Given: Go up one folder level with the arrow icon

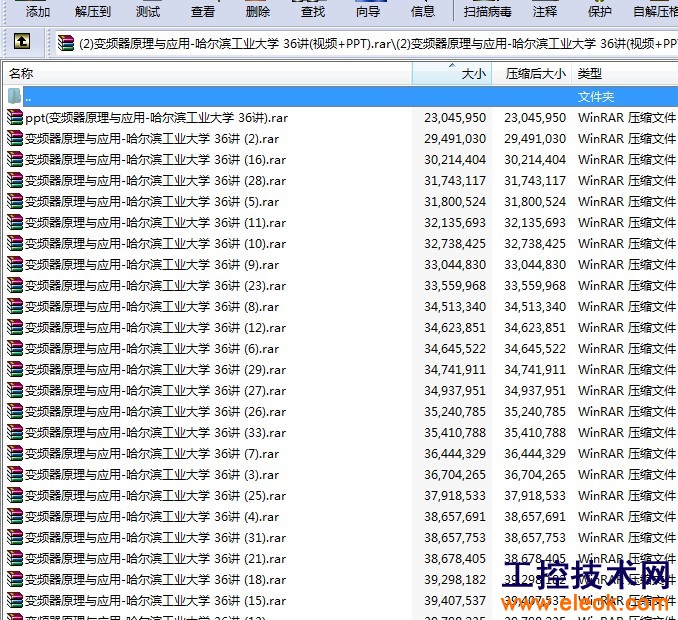Looking at the screenshot, I should (x=22, y=42).
